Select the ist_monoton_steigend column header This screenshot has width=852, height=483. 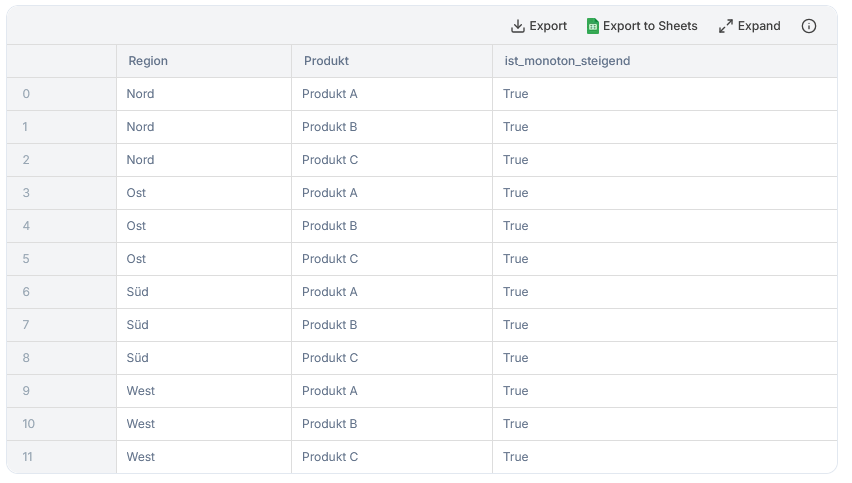coord(567,61)
